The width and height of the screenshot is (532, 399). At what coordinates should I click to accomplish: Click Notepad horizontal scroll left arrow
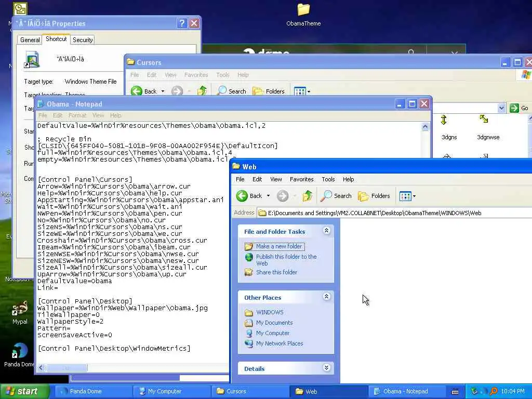click(41, 368)
